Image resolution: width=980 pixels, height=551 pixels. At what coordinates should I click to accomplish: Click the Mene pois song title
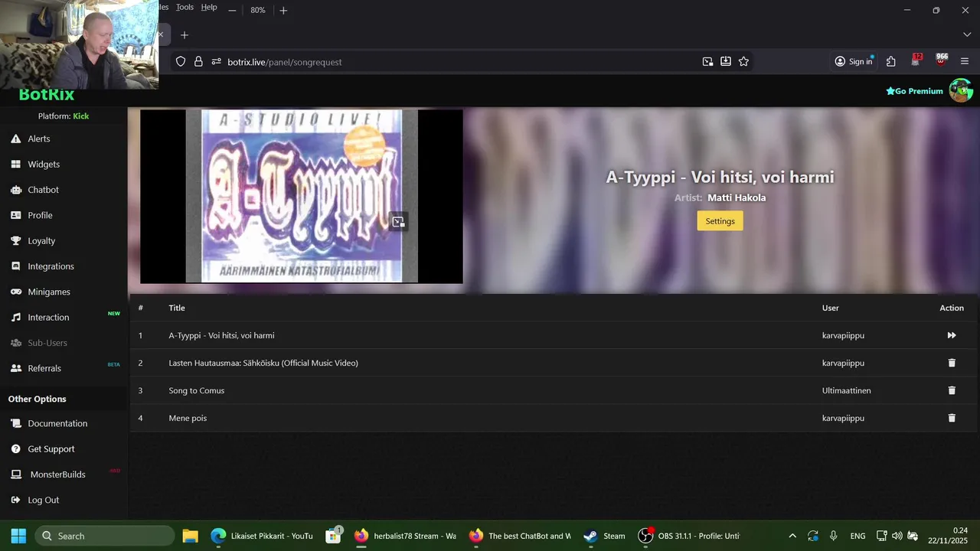[x=188, y=418]
